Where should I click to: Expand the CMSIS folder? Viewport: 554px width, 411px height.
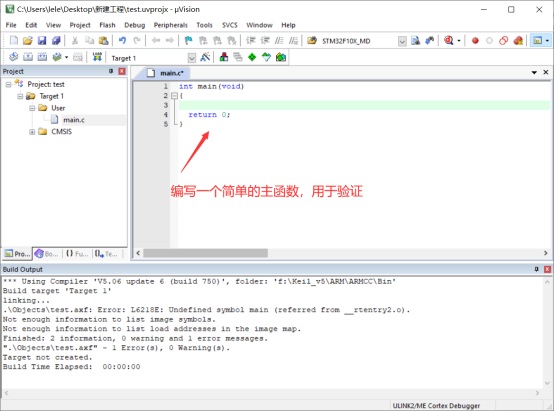click(32, 132)
